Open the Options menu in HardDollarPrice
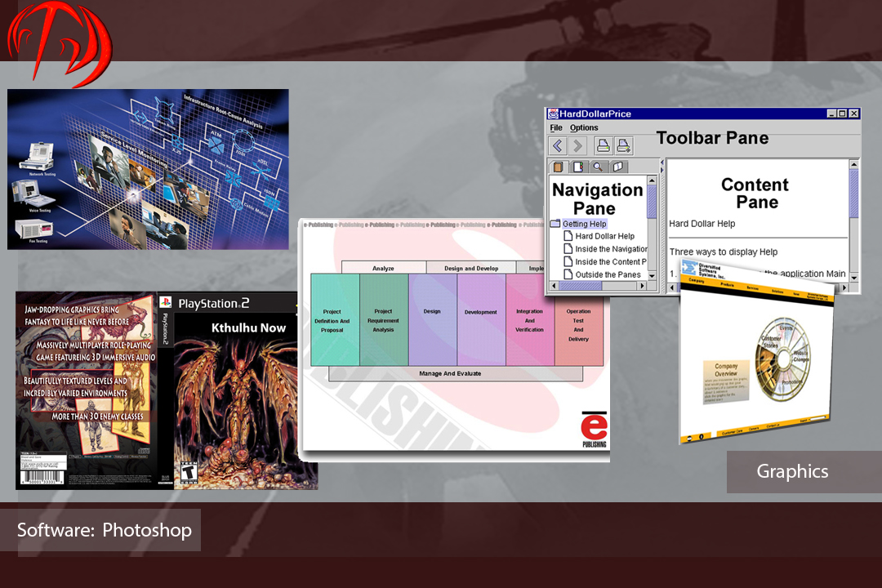Screen dimensions: 882x588 584,127
